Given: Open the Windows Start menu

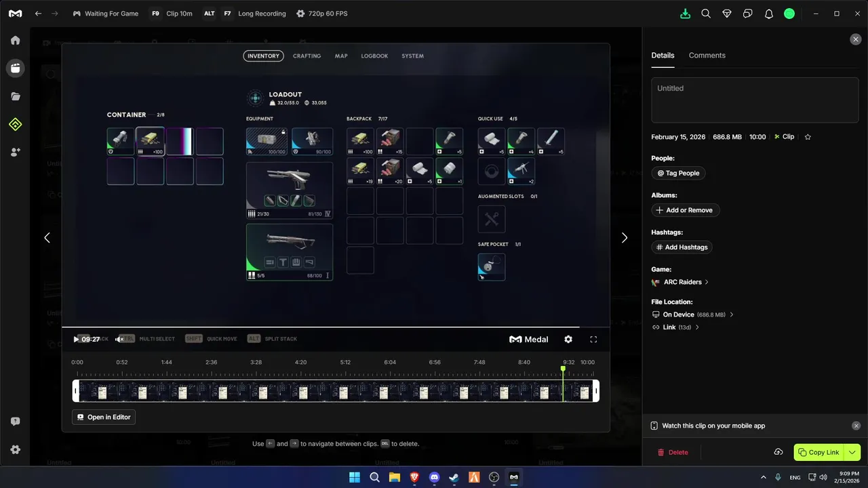Looking at the screenshot, I should click(x=355, y=477).
